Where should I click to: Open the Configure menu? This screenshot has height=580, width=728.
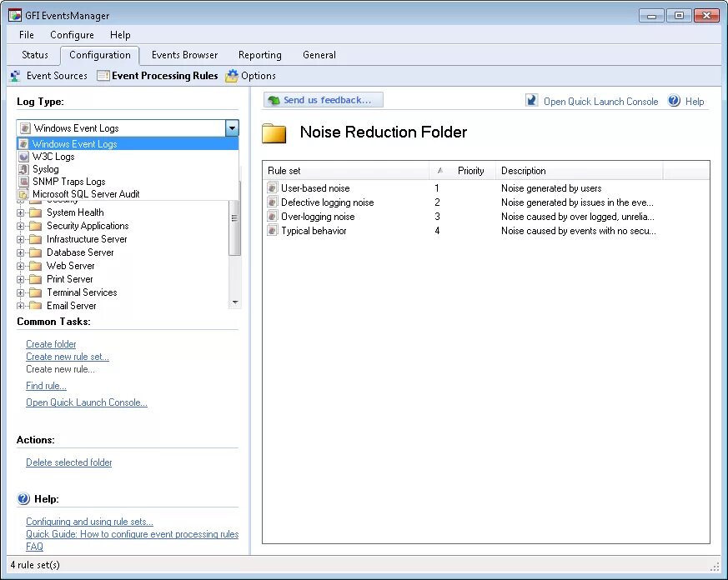click(x=72, y=35)
